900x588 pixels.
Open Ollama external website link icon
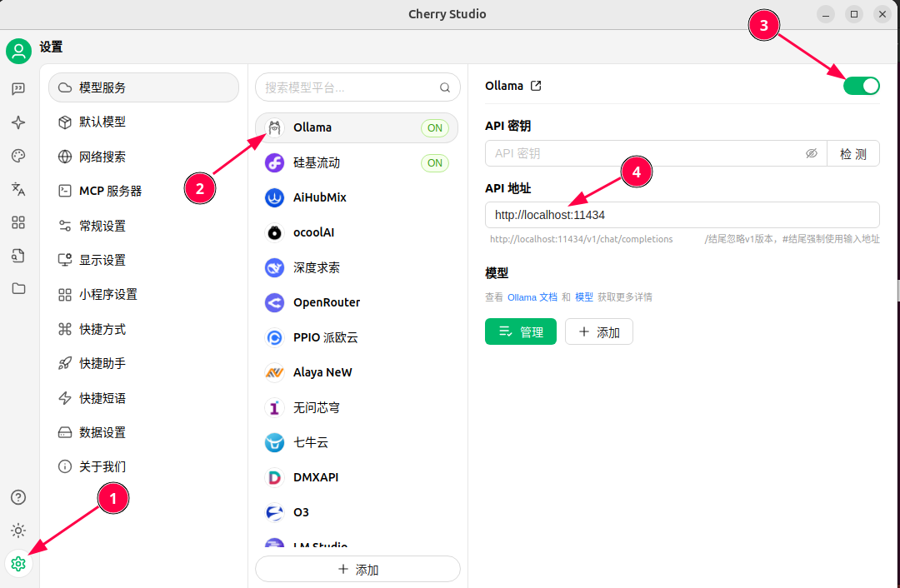click(536, 86)
